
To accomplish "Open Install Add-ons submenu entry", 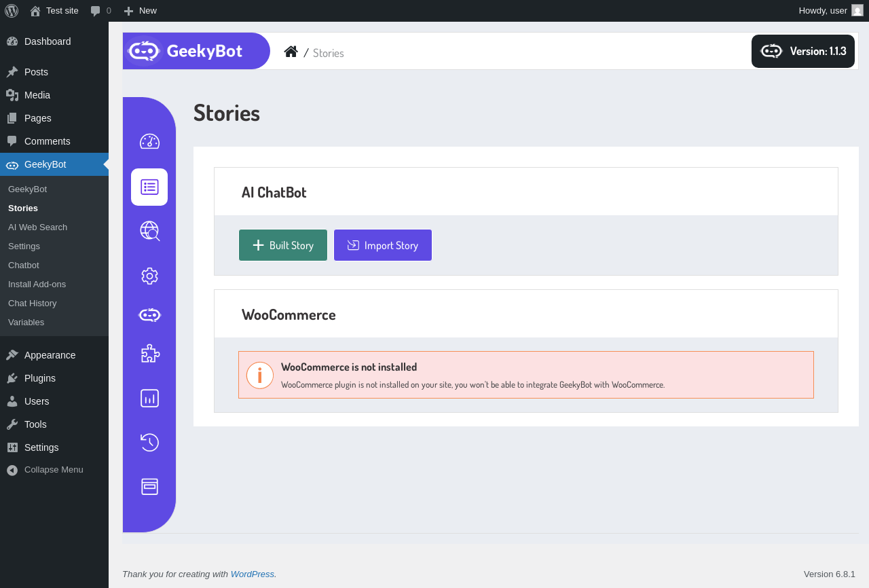I will click(54, 284).
